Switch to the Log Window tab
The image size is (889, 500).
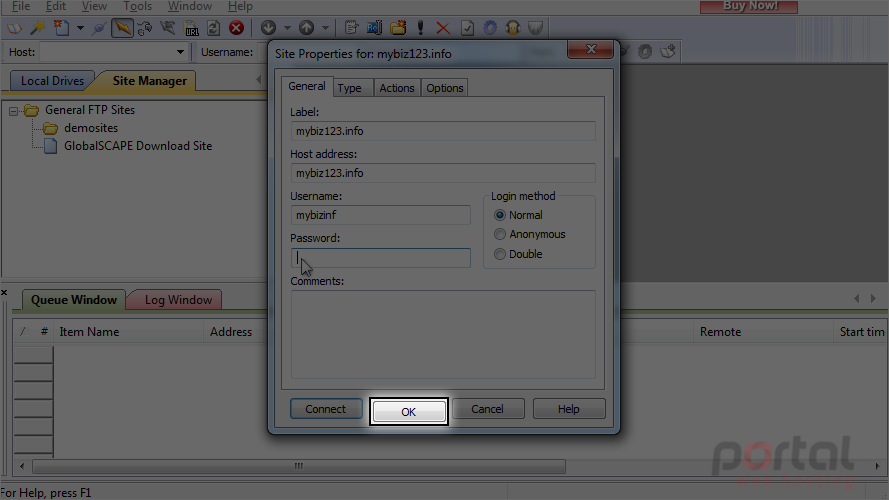pyautogui.click(x=177, y=300)
